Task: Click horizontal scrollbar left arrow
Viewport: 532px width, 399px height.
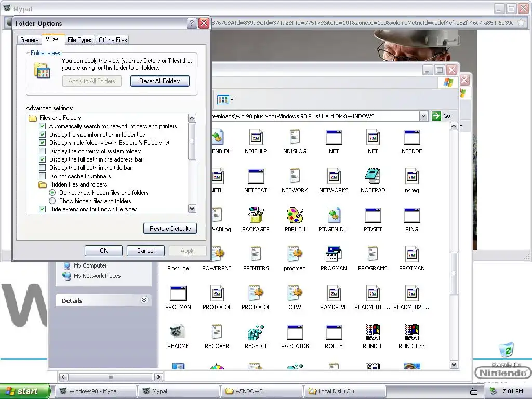Action: pyautogui.click(x=63, y=377)
